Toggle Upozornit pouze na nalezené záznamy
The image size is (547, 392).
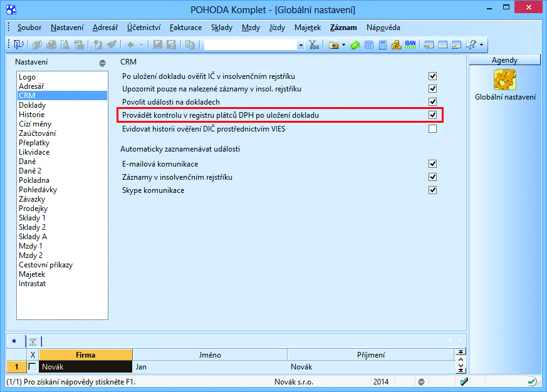click(x=432, y=88)
